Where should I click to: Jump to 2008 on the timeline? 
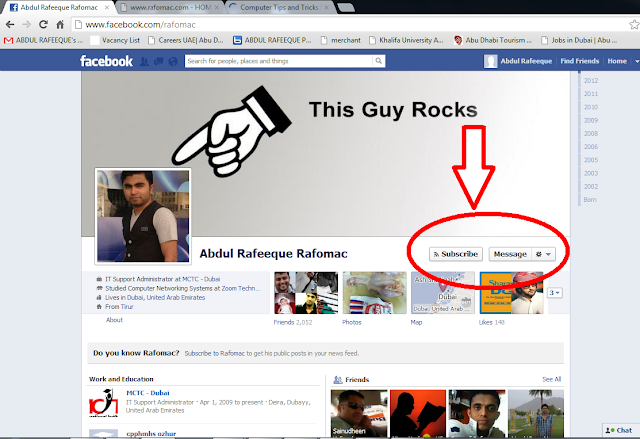point(591,133)
